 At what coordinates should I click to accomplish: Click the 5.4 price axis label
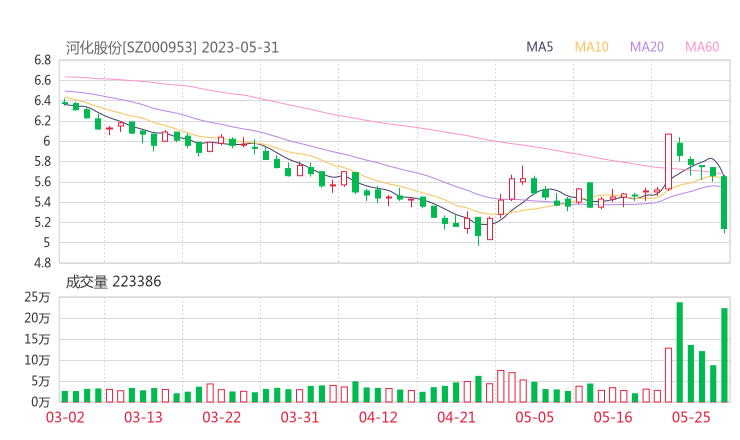(42, 202)
